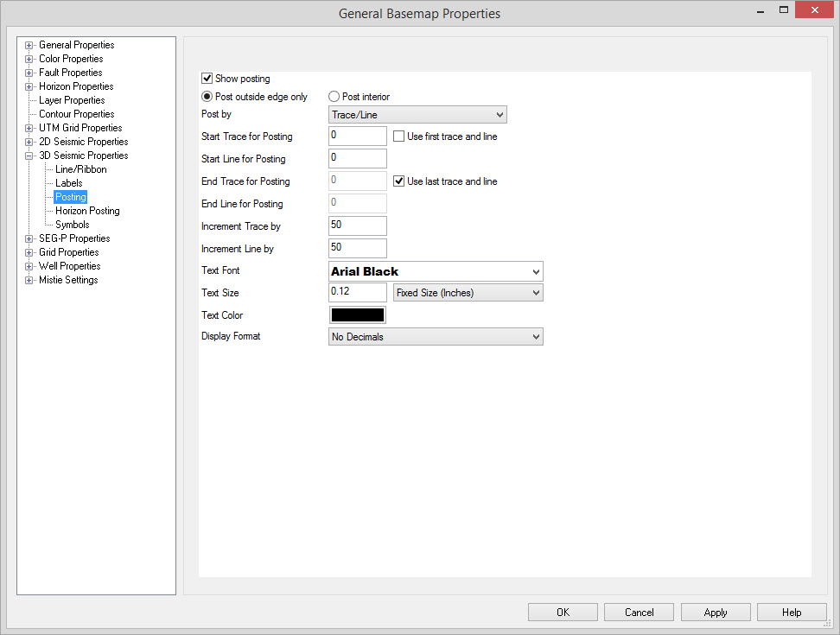Viewport: 840px width, 635px height.
Task: Expand the General Properties tree node
Action: (29, 45)
